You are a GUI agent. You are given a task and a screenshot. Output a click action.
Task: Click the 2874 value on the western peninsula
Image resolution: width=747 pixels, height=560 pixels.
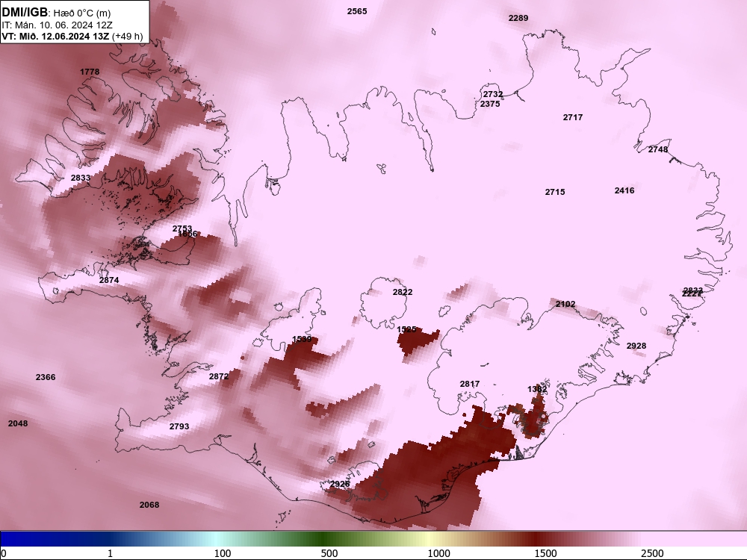[109, 280]
